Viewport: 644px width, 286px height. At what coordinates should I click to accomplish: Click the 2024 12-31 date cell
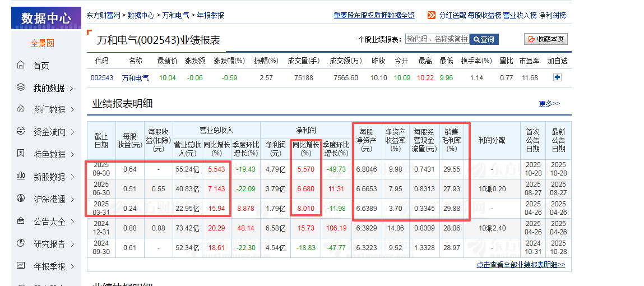click(x=101, y=228)
